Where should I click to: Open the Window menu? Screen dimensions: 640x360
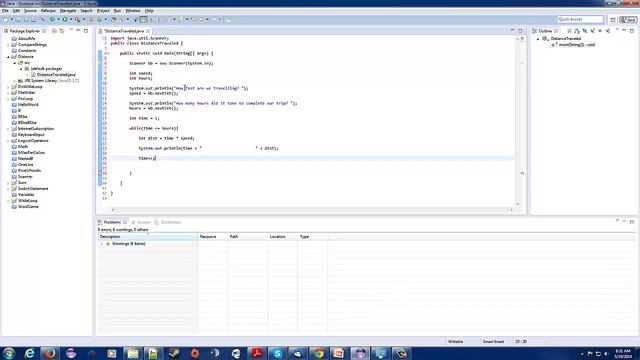[133, 11]
